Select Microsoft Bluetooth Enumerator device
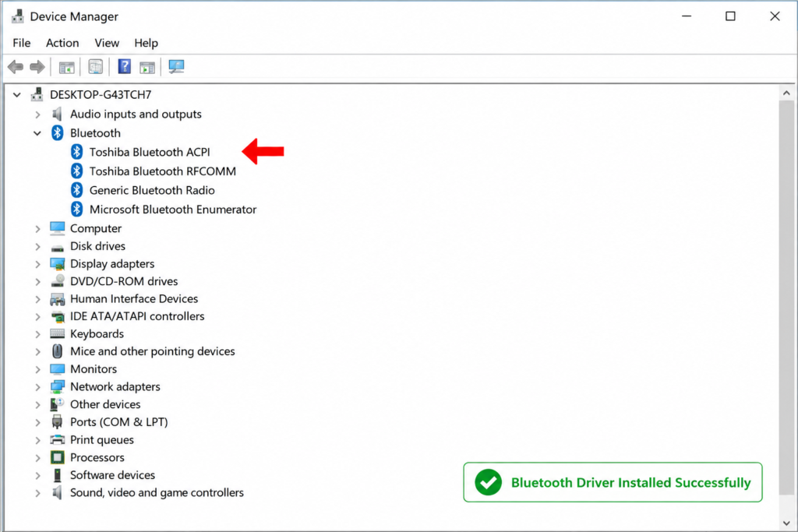 [173, 210]
